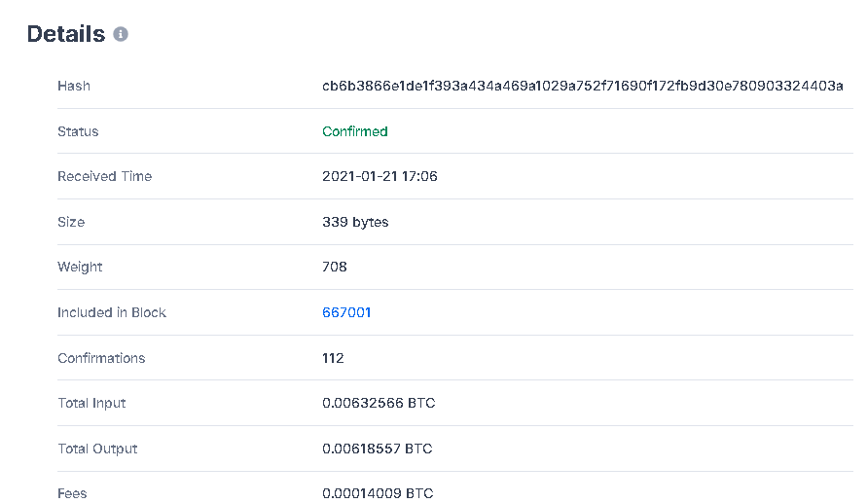Select the received time 2021-01-21 17:06
Image resolution: width=868 pixels, height=503 pixels.
coord(380,176)
